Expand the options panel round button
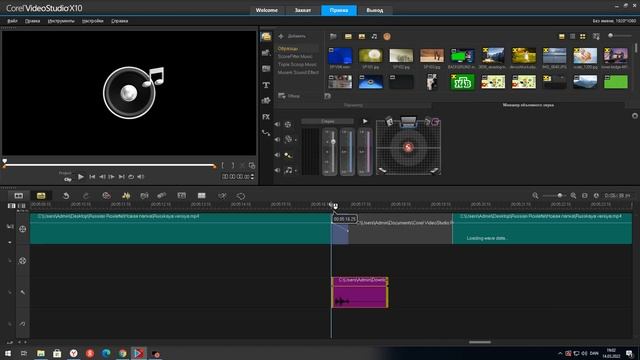 pyautogui.click(x=635, y=116)
